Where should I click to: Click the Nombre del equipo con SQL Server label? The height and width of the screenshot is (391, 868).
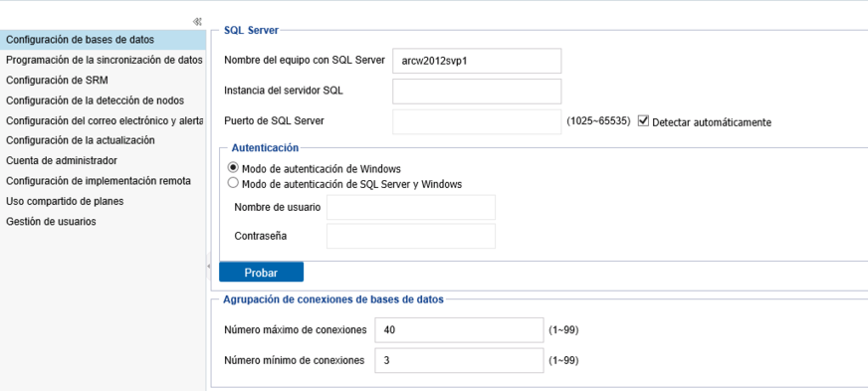click(x=305, y=61)
